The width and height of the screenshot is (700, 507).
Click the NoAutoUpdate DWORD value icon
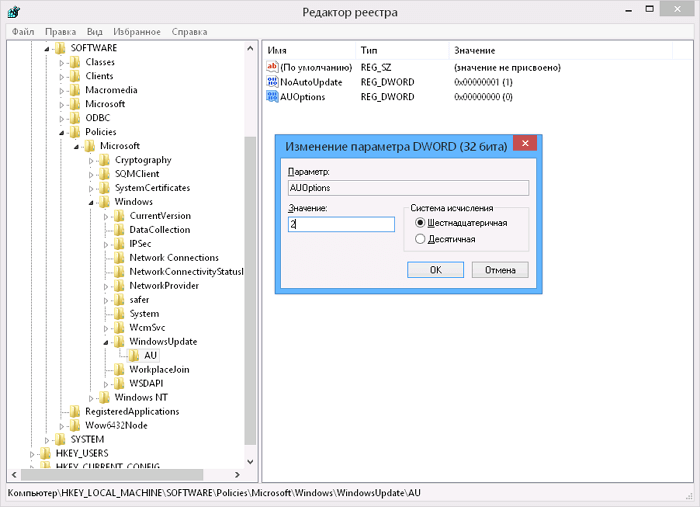point(272,82)
